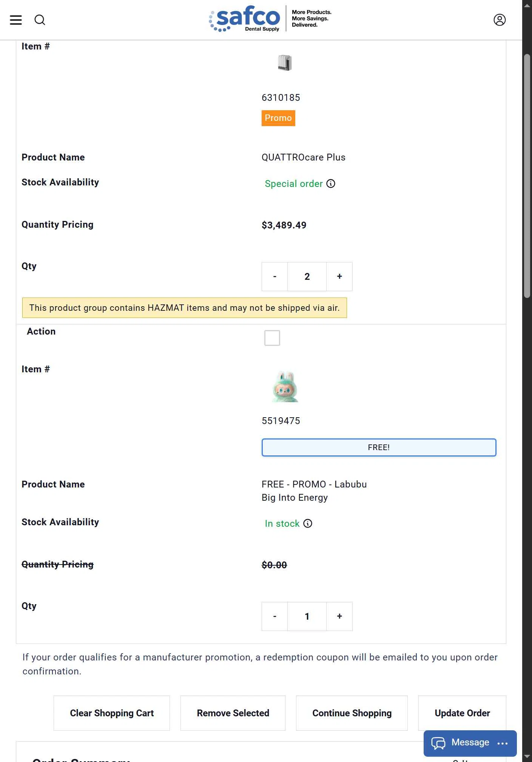Click the scrollbar up arrow
Viewport: 532px width, 762px height.
point(527,5)
